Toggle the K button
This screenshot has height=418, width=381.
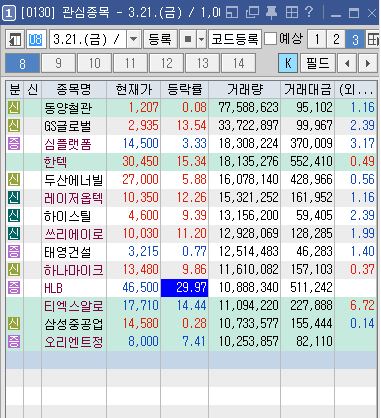288,63
